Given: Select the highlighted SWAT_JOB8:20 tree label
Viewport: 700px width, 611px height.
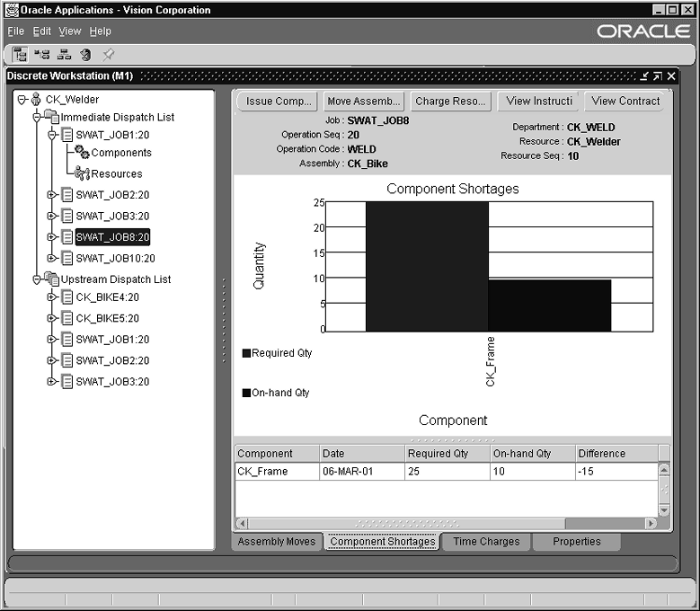Looking at the screenshot, I should click(112, 237).
